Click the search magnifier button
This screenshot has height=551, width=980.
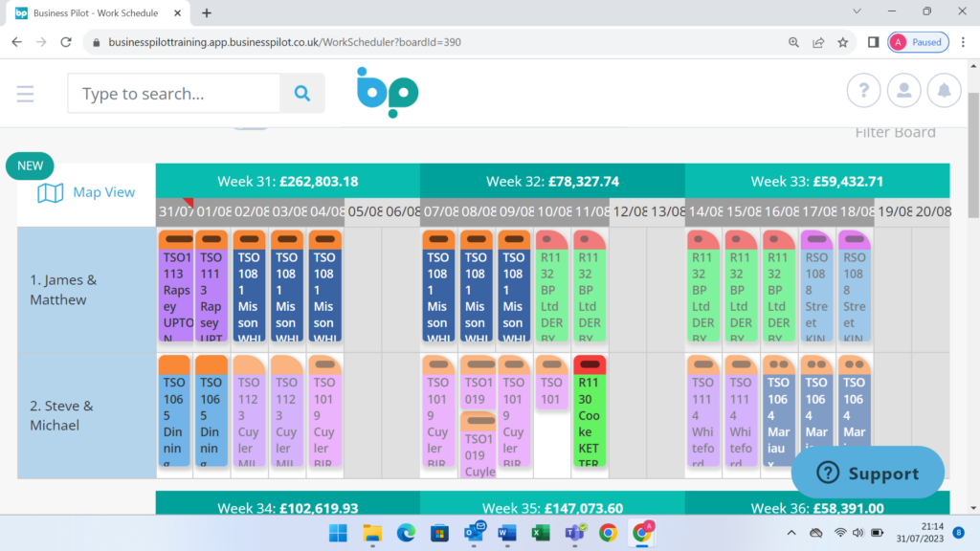302,94
